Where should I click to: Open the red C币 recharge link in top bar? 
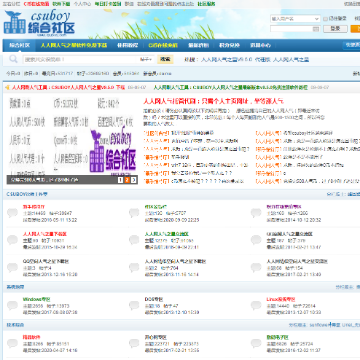click(36, 4)
